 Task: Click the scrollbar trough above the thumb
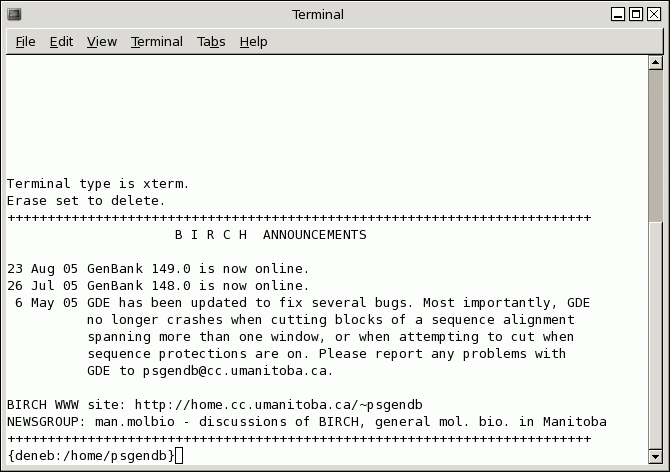(656, 140)
